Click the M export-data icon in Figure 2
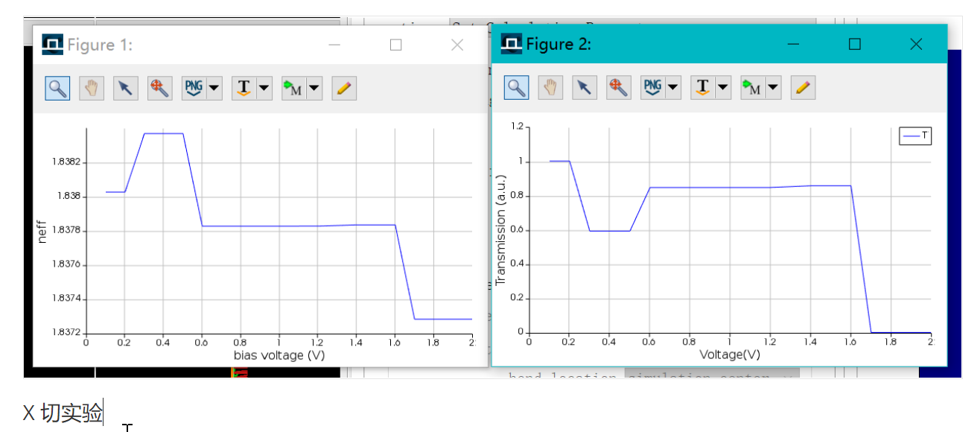Viewport: 980px width, 432px height. pyautogui.click(x=751, y=88)
